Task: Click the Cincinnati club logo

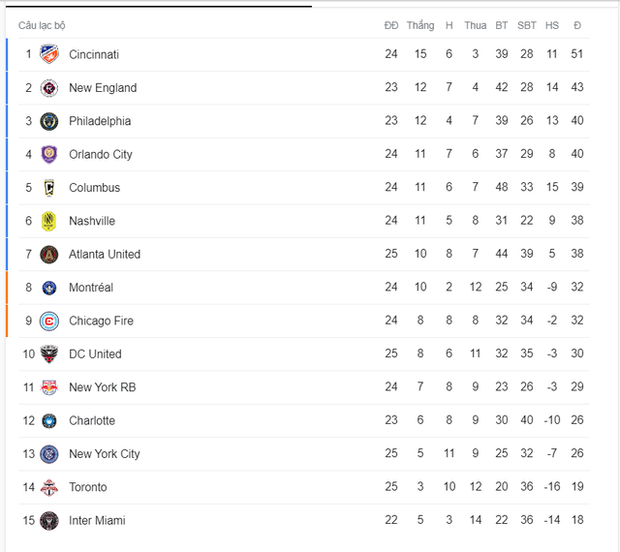Action: click(49, 54)
